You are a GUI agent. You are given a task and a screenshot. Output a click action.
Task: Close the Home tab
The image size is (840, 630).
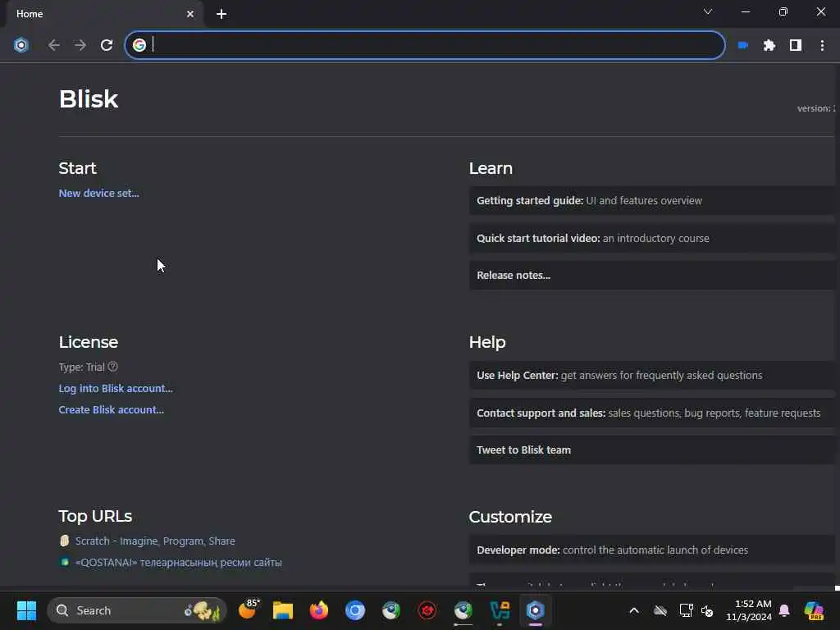[x=190, y=14]
